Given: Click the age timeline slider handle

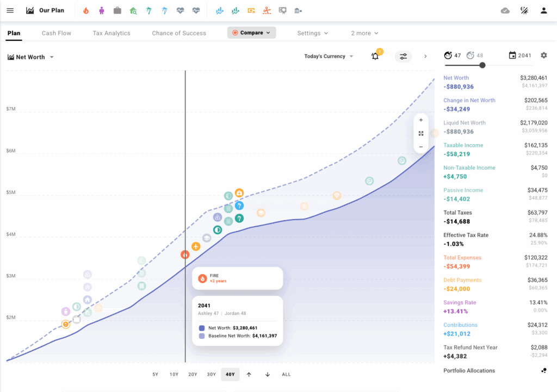Looking at the screenshot, I should pos(482,65).
